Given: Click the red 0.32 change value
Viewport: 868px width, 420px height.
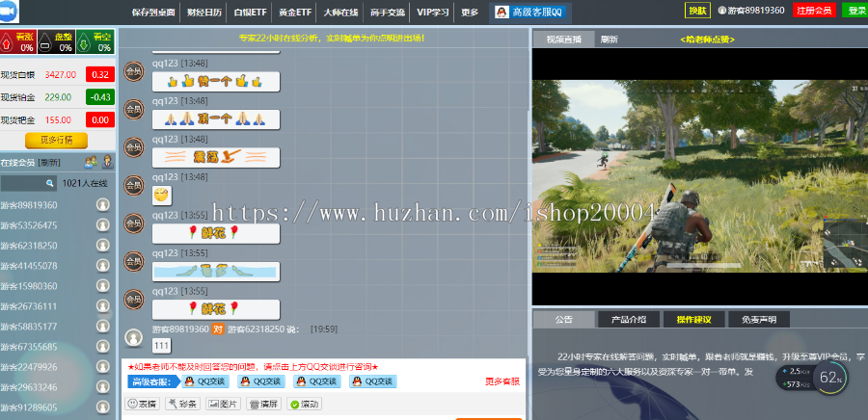Looking at the screenshot, I should pyautogui.click(x=100, y=74).
